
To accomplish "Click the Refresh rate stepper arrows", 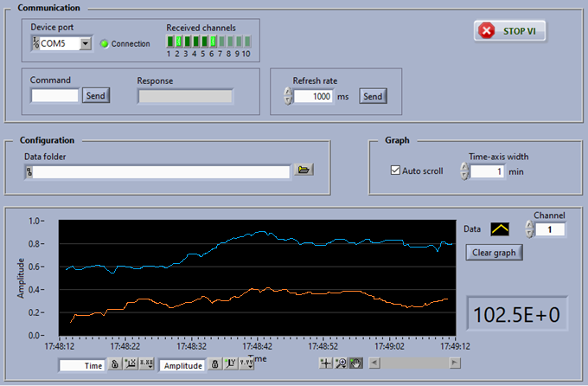I will pos(288,96).
